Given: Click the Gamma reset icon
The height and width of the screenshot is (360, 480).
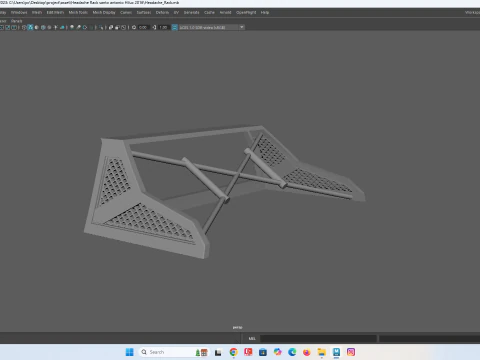Looking at the screenshot, I should pos(154,27).
